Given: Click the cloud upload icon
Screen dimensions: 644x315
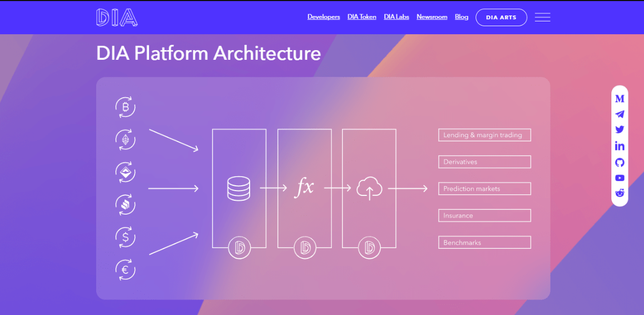Looking at the screenshot, I should point(369,187).
